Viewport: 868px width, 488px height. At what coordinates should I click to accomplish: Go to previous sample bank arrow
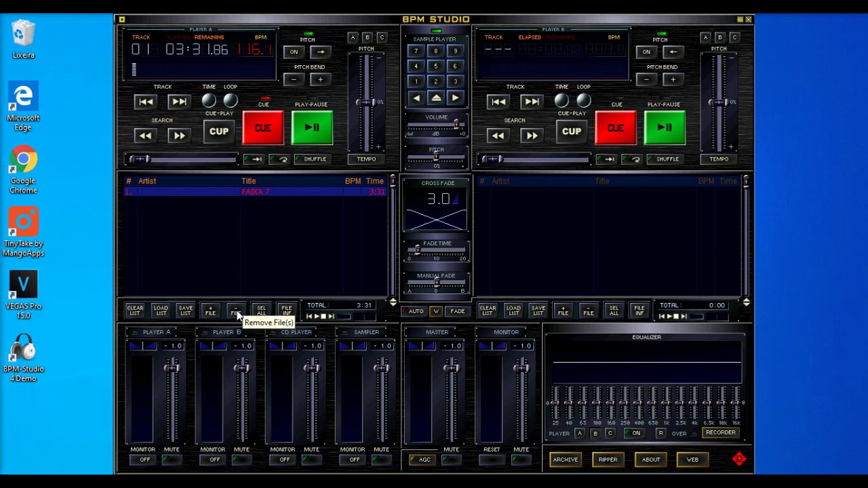(416, 98)
